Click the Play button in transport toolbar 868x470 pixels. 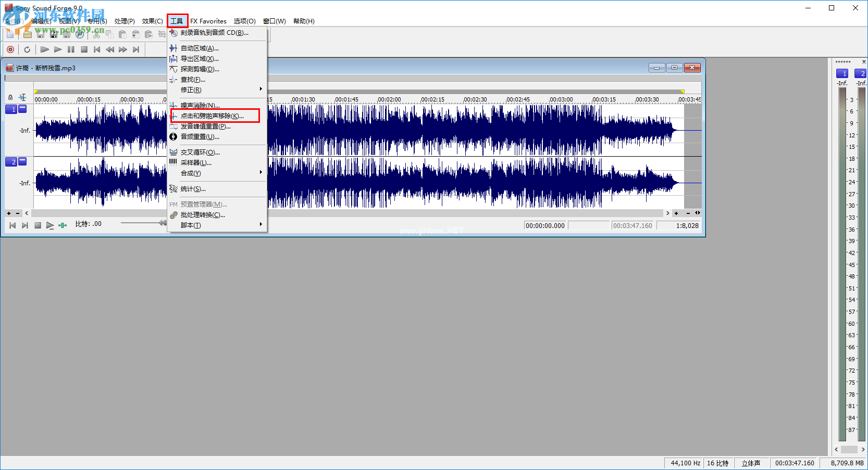(x=58, y=49)
